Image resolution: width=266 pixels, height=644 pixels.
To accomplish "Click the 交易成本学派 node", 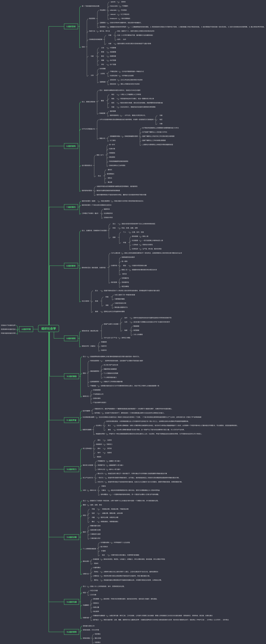I will pos(108,217).
